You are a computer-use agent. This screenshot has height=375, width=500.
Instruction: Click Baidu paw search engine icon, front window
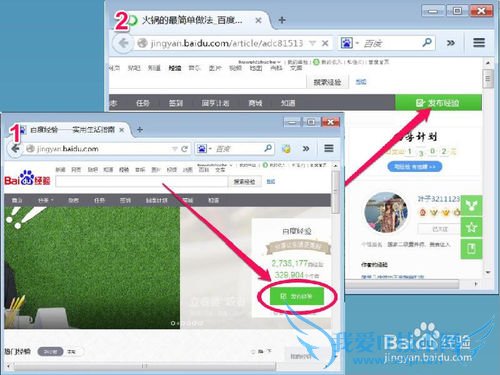click(x=202, y=149)
